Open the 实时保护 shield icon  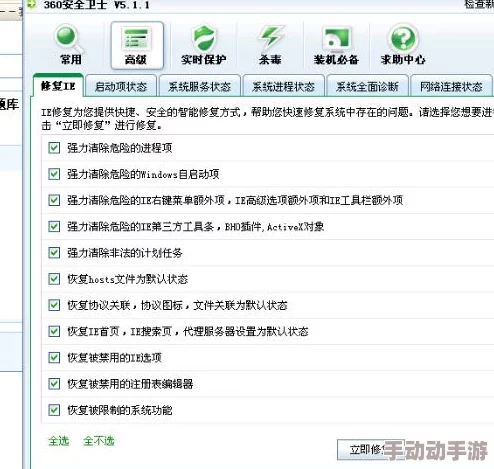[x=204, y=45]
